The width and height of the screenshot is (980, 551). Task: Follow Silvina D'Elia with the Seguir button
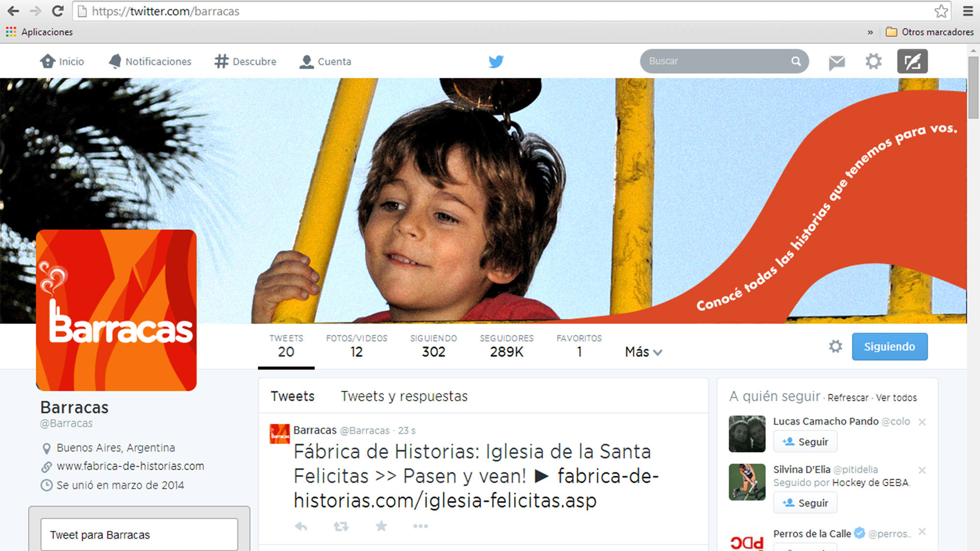pos(805,503)
